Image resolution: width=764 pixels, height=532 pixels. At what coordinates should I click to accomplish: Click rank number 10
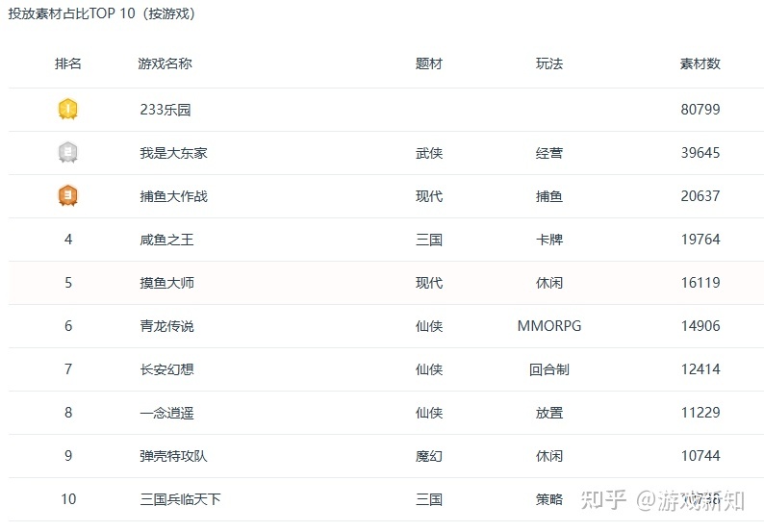pyautogui.click(x=68, y=499)
